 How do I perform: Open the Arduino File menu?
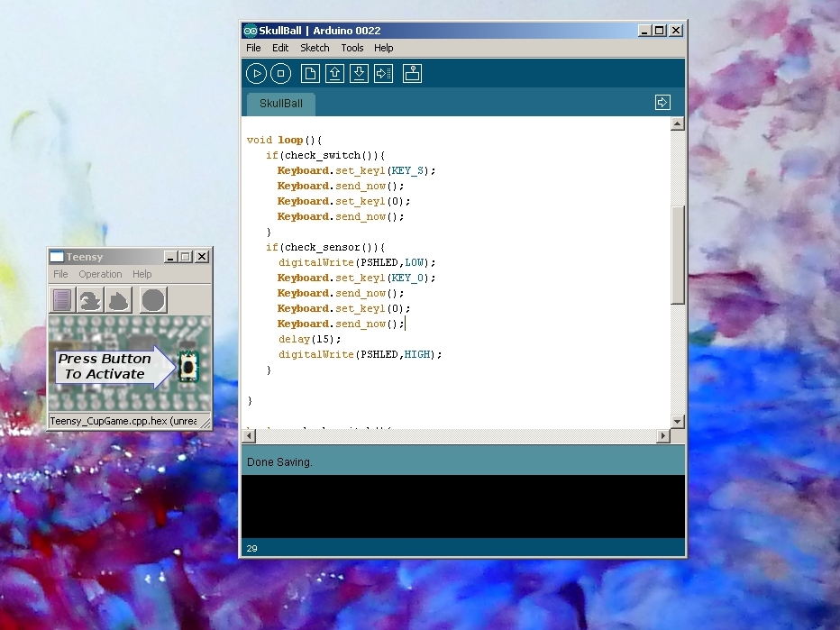coord(253,48)
